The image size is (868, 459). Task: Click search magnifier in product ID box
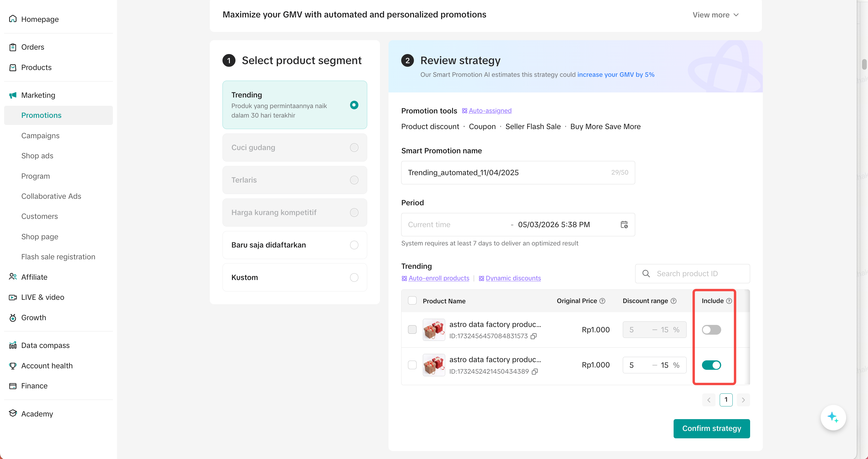pyautogui.click(x=646, y=274)
